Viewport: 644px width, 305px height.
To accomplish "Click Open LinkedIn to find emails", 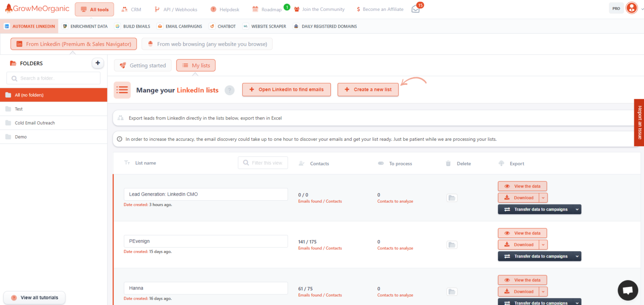I will pyautogui.click(x=286, y=90).
